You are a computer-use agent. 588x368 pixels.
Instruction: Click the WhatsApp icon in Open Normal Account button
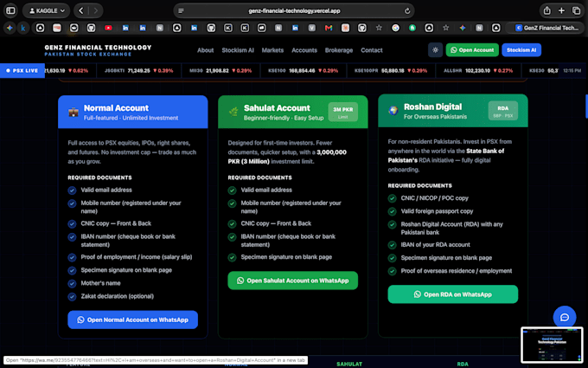click(80, 320)
